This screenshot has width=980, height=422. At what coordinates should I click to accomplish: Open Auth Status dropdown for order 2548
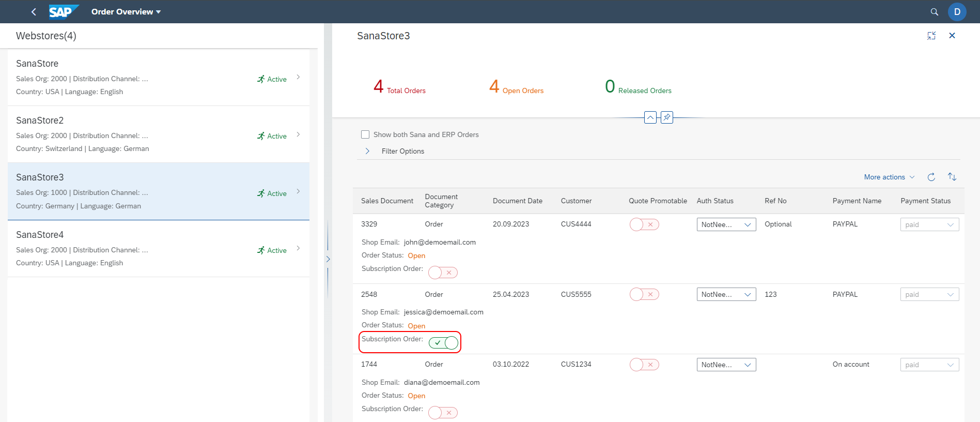click(726, 294)
